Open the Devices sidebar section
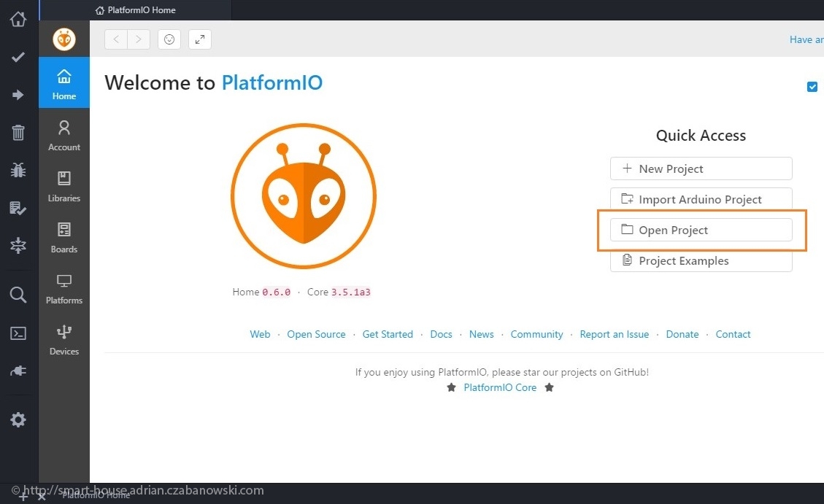Screen dimensions: 824x504 coord(64,339)
